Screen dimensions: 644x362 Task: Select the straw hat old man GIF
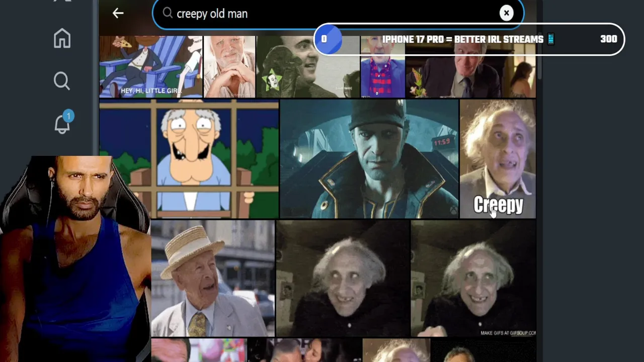(213, 279)
